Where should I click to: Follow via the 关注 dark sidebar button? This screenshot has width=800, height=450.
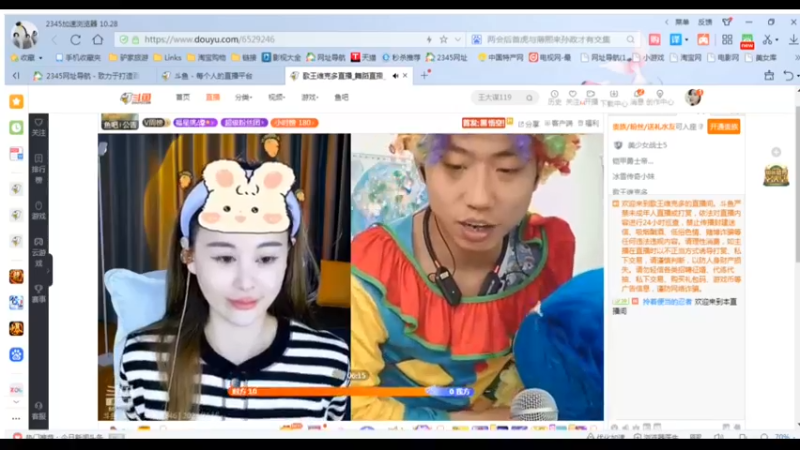(39, 128)
